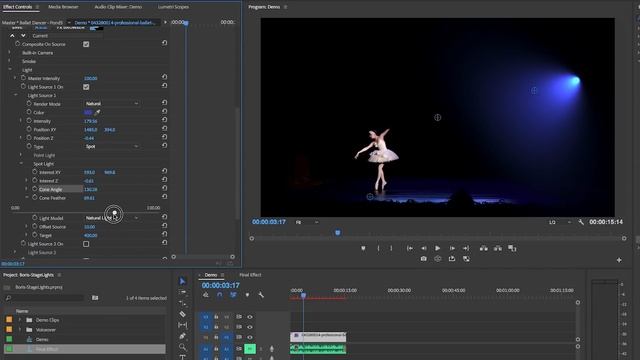The image size is (640, 360).
Task: Click the Lift button
Action: [484, 248]
